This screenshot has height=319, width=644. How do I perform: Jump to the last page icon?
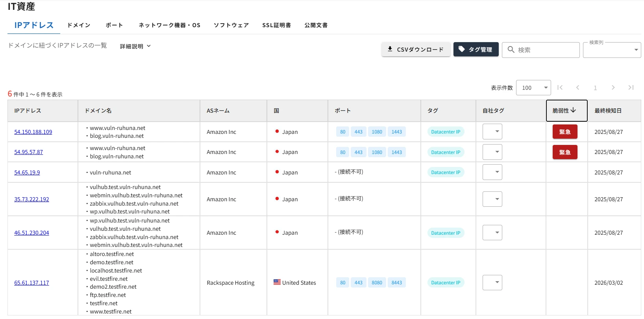[x=631, y=87]
